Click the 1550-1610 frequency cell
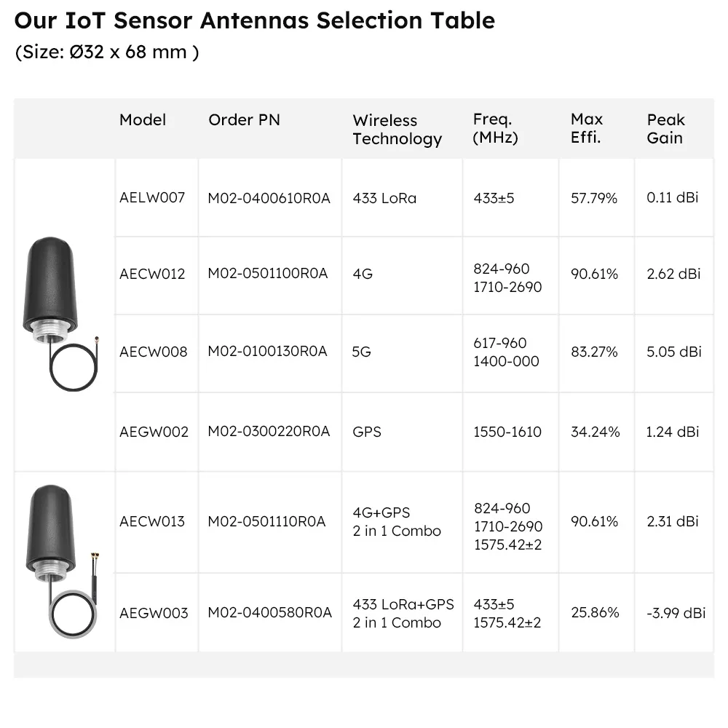 [x=507, y=432]
